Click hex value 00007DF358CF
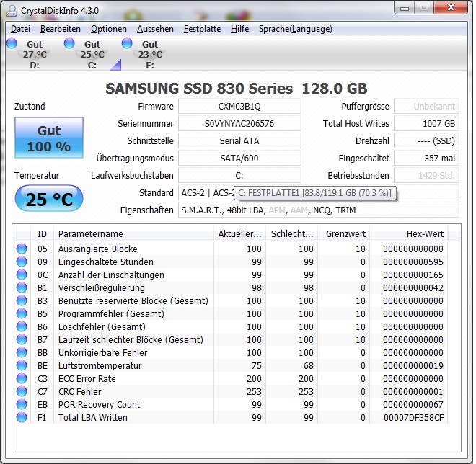The height and width of the screenshot is (464, 476). tap(413, 418)
